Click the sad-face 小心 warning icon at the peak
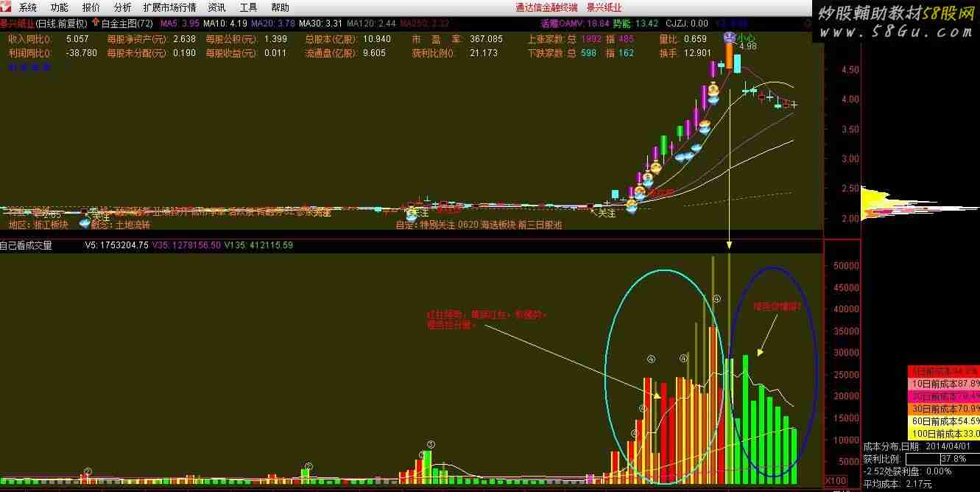The image size is (980, 492). point(729,37)
